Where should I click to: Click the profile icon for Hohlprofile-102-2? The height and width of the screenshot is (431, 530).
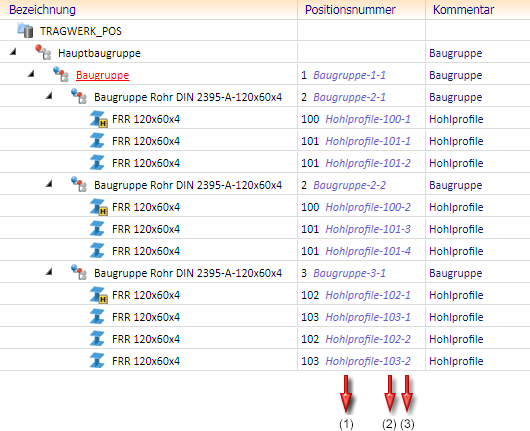(x=97, y=339)
